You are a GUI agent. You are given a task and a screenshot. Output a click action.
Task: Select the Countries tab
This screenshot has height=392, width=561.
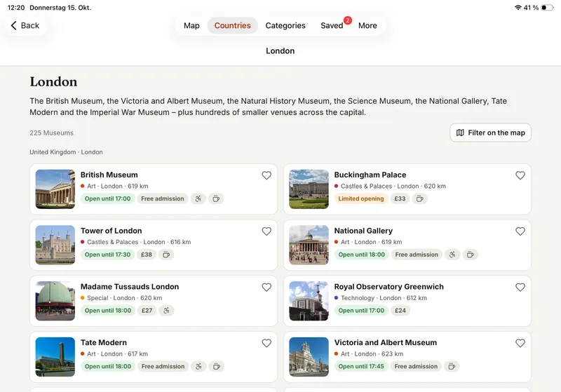point(233,25)
